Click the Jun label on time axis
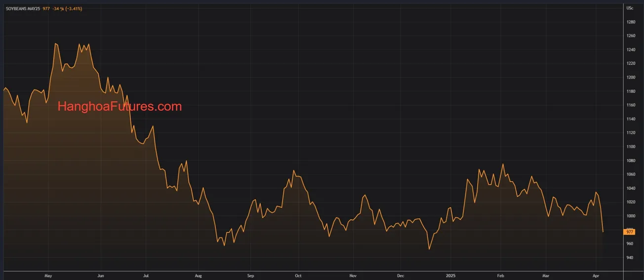 pyautogui.click(x=100, y=275)
